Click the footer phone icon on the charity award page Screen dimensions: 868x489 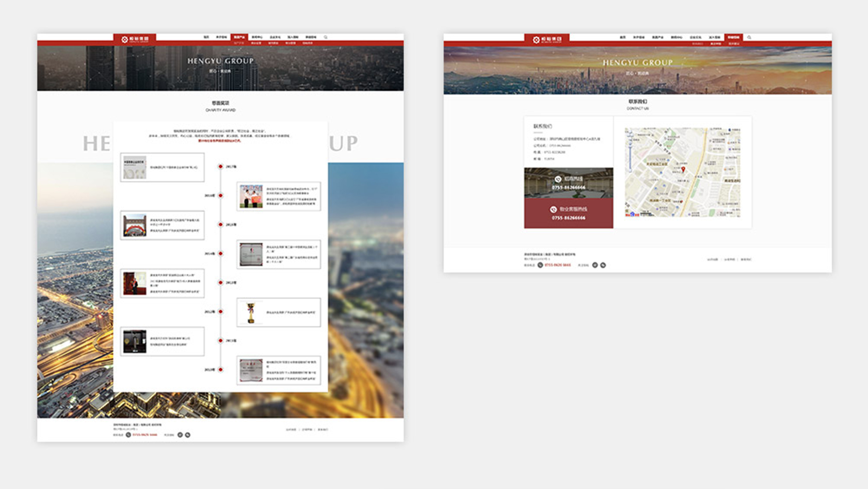click(129, 435)
